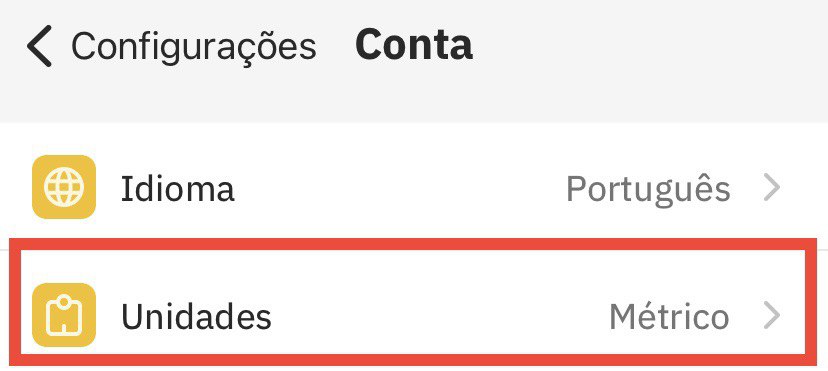Select the Conta page title
828x371 pixels.
(413, 44)
